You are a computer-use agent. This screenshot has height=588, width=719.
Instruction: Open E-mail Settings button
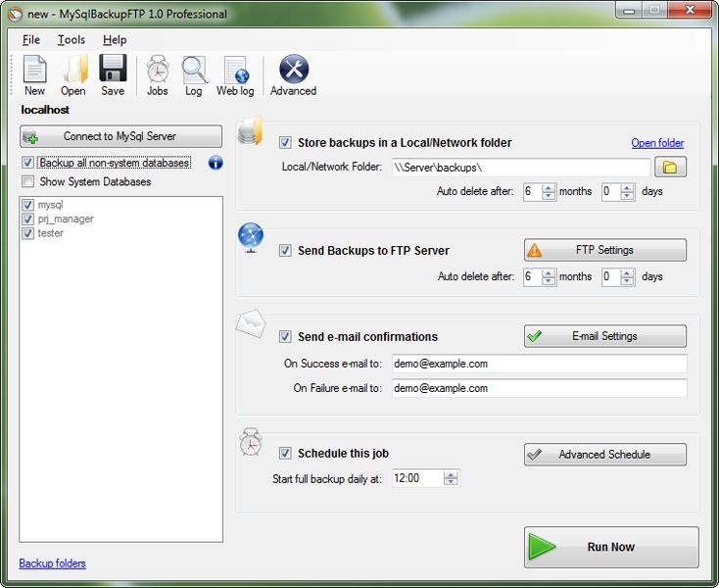tap(605, 336)
